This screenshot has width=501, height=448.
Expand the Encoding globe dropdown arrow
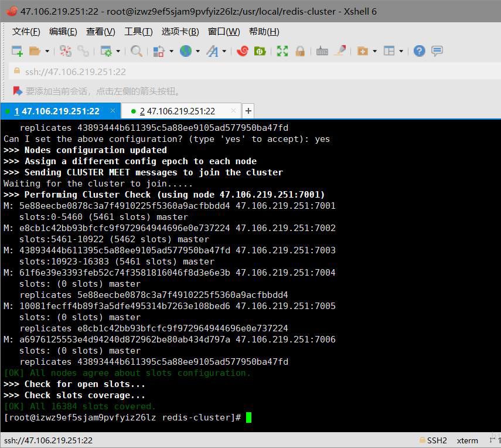[198, 51]
